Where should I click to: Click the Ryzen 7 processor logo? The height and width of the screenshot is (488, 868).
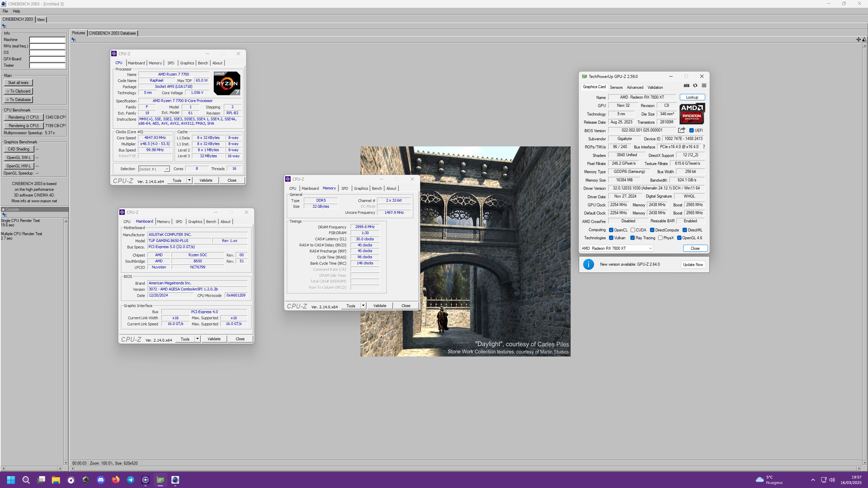tap(227, 83)
